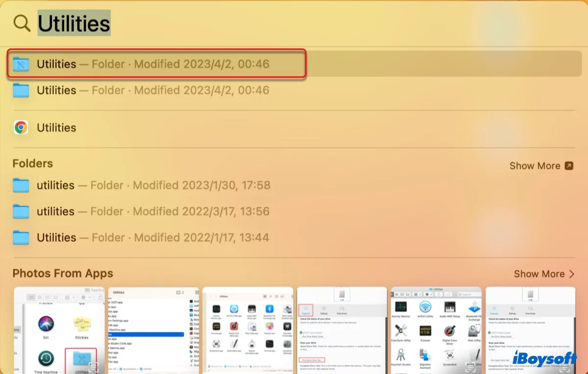The width and height of the screenshot is (588, 374).
Task: Click the arrow icon next to Folders Show More
Action: click(x=569, y=166)
